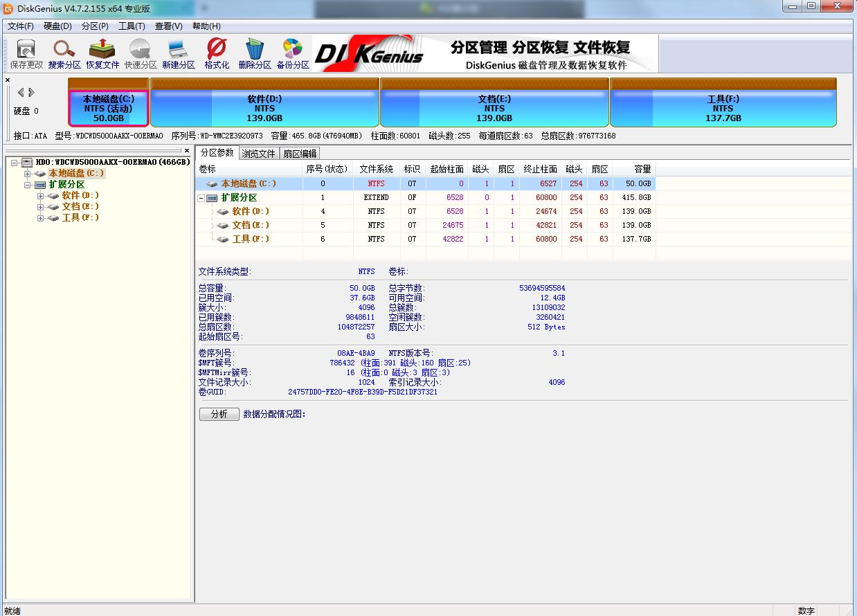857x616 pixels.
Task: Click the 容量 column header
Action: pos(634,169)
